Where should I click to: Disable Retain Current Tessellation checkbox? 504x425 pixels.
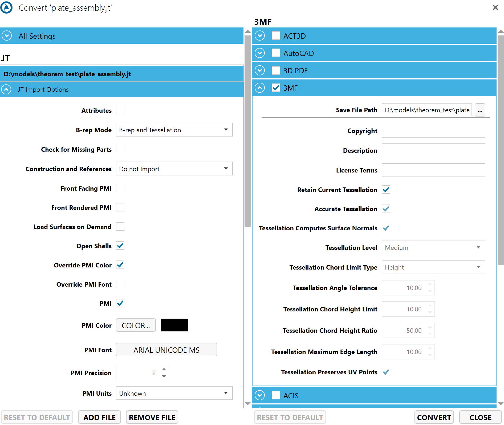coord(386,190)
